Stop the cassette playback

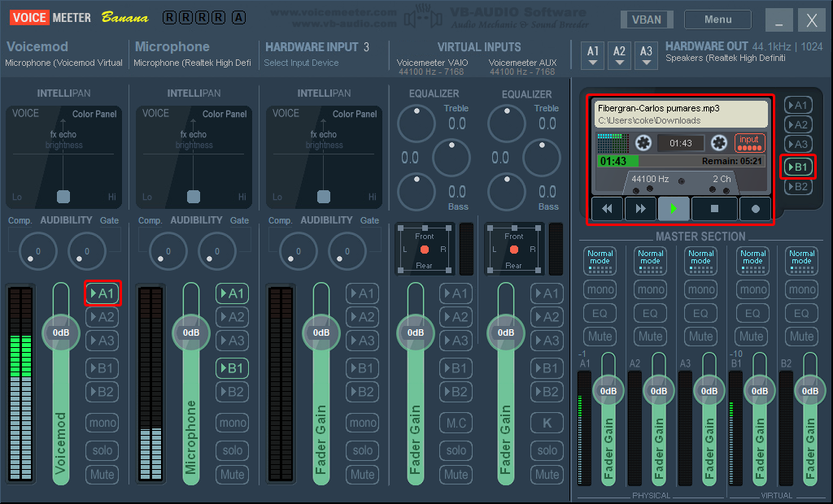[x=714, y=209]
